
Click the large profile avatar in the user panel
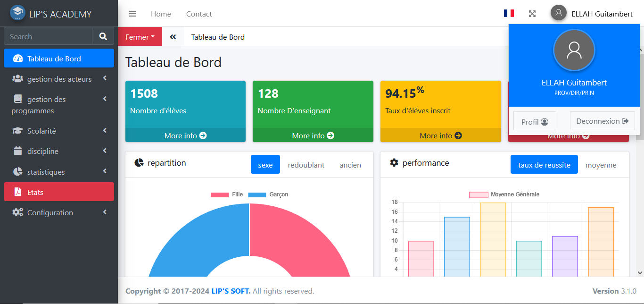(574, 51)
